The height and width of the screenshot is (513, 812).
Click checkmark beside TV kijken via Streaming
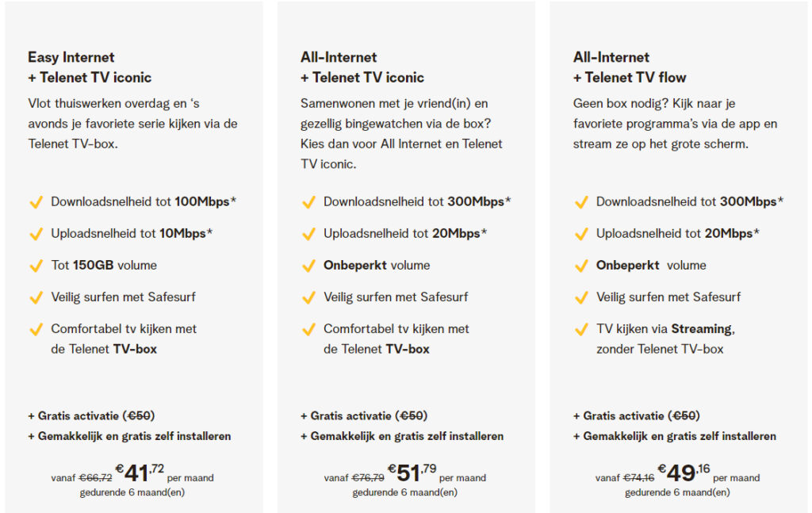[581, 329]
